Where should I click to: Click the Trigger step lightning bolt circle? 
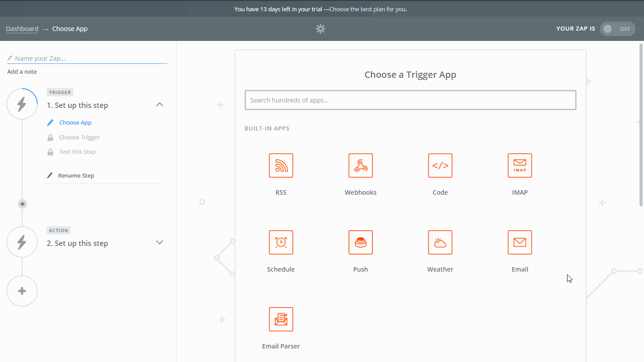click(22, 104)
